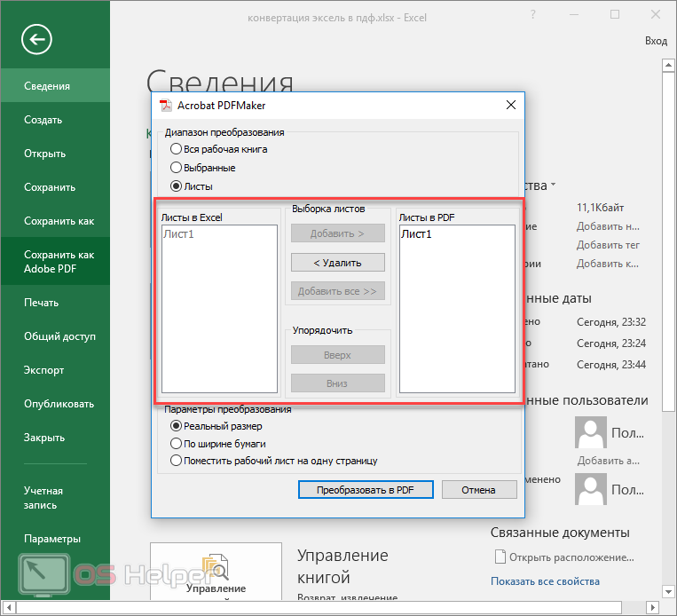Select the Выбранные radio option
Image resolution: width=677 pixels, height=616 pixels.
[x=203, y=168]
